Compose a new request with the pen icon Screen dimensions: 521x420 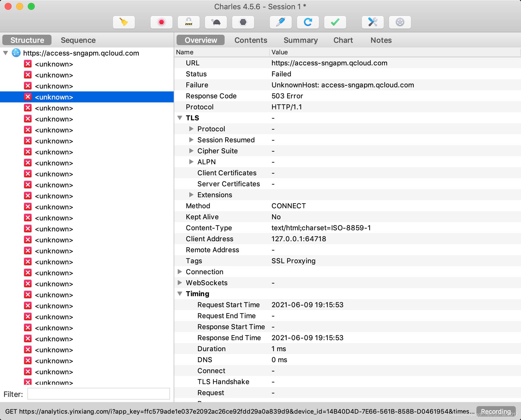[x=281, y=22]
